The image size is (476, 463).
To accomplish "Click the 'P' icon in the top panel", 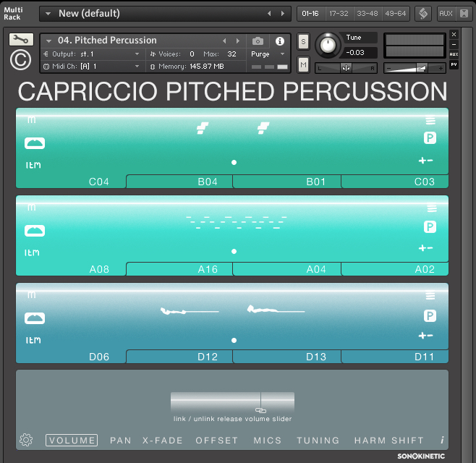I will pyautogui.click(x=430, y=138).
